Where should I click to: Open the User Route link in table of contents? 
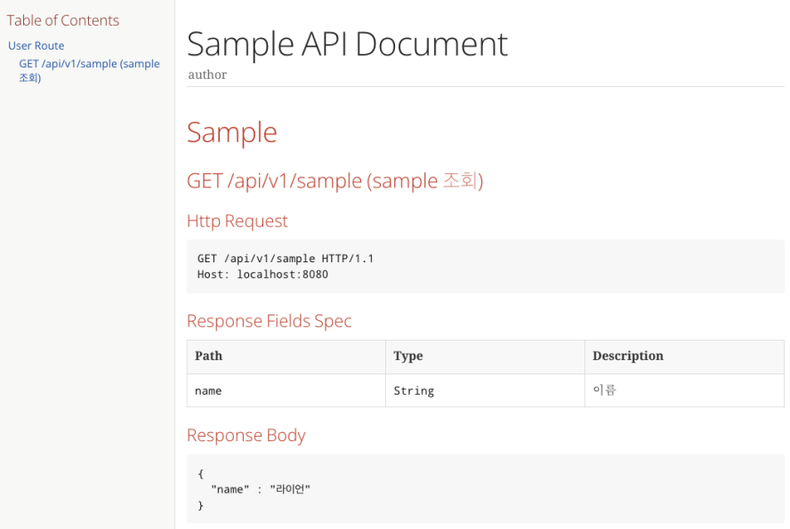(x=36, y=45)
